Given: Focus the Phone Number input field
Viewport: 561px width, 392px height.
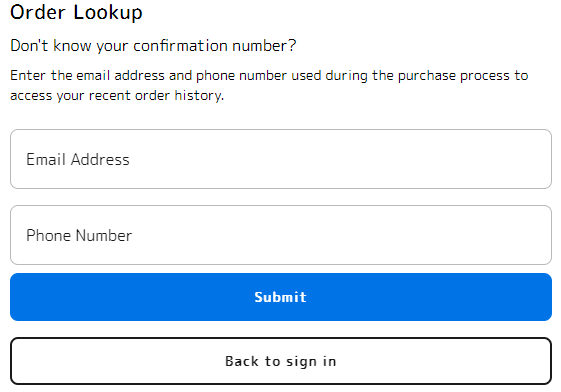Looking at the screenshot, I should click(x=281, y=235).
